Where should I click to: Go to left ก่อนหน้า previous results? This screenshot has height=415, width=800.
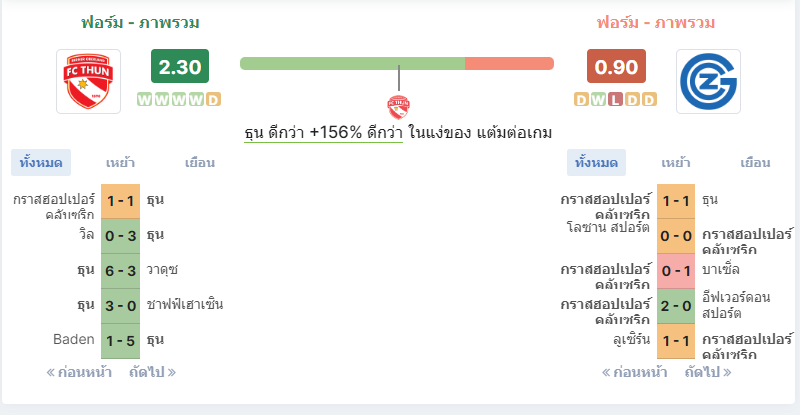click(79, 372)
